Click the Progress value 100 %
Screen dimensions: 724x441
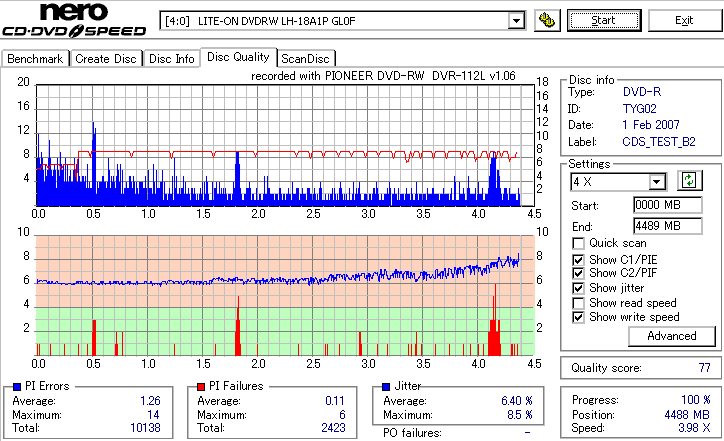click(696, 400)
